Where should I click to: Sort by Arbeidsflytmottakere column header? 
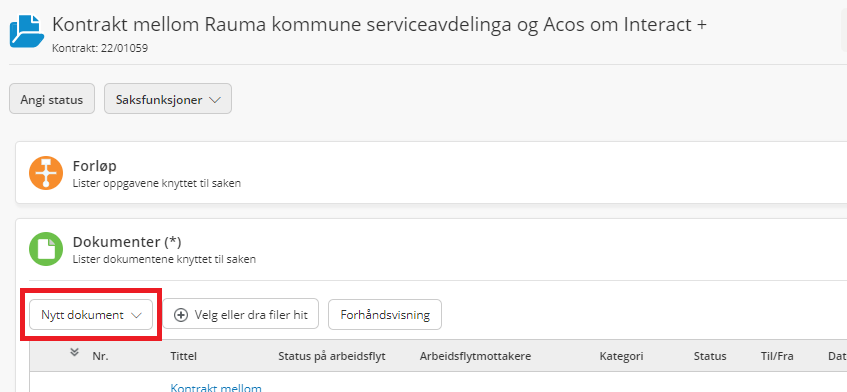tap(475, 356)
